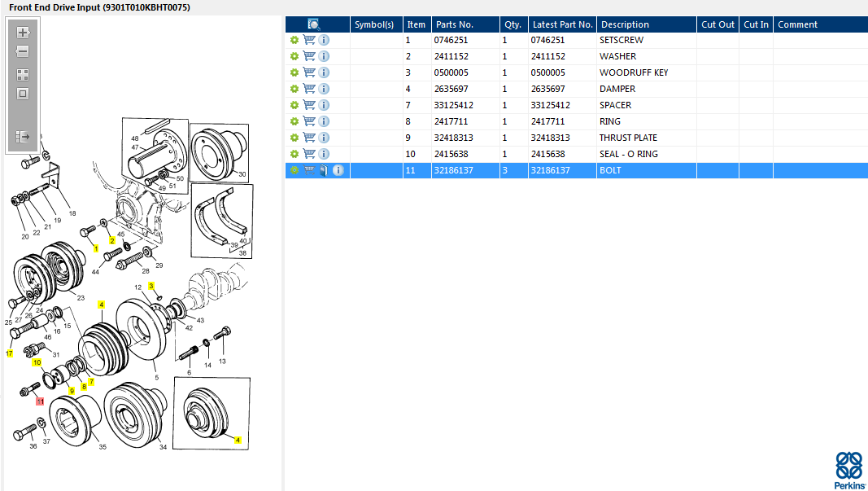Select the DAMPER description cell
This screenshot has width=868, height=491.
617,89
